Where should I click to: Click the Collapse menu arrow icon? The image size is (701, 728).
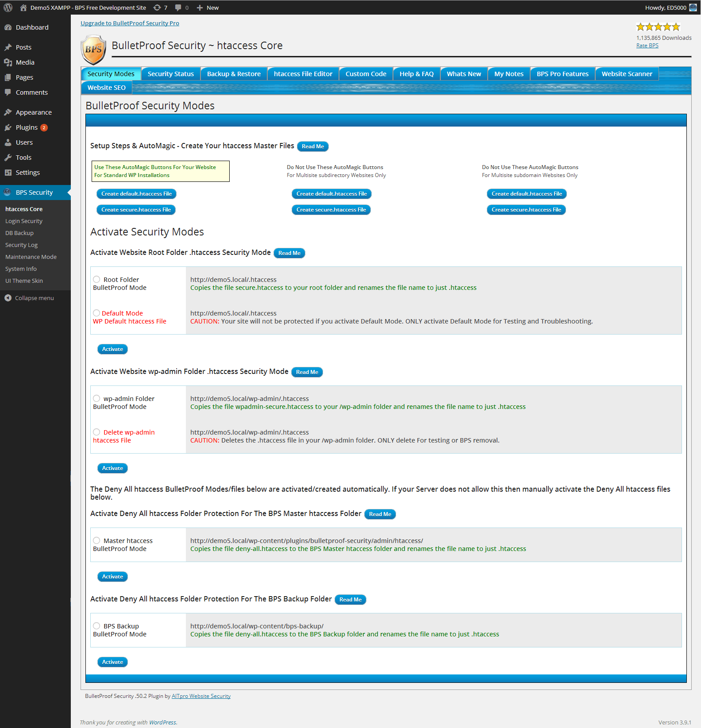tap(8, 298)
